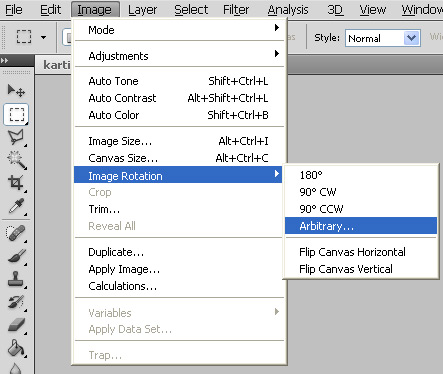The image size is (443, 374).
Task: Click the Image Rotation menu item
Action: click(178, 175)
